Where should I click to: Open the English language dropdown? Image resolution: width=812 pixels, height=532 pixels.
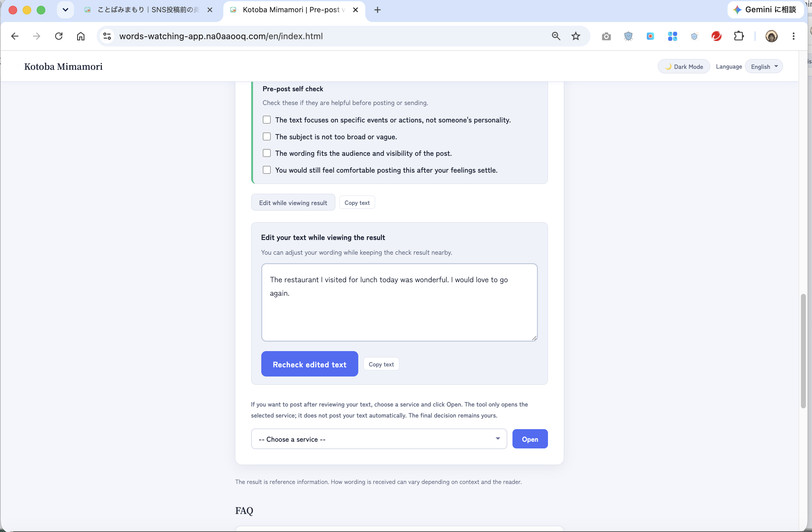[764, 66]
